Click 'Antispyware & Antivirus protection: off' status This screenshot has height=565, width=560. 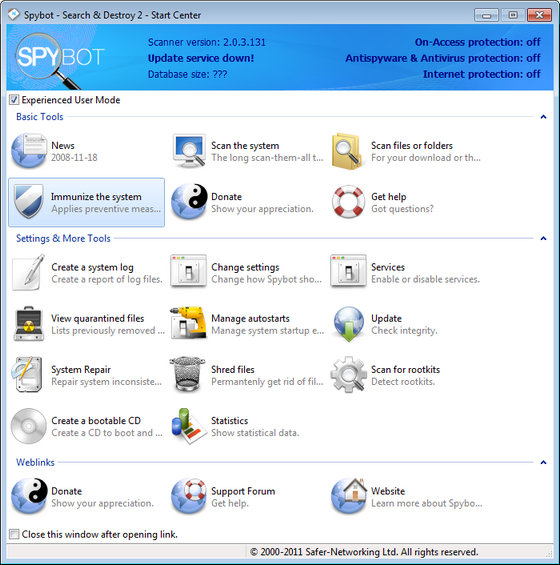[443, 58]
